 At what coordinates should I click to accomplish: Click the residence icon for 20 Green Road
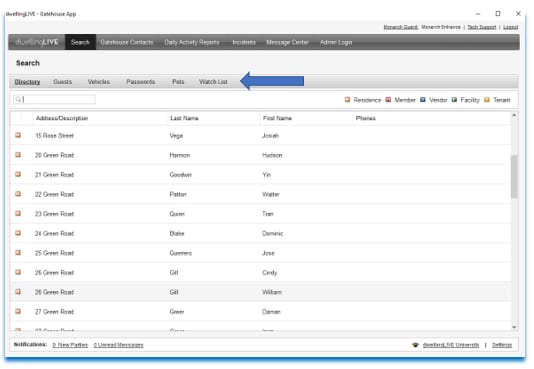pos(18,155)
